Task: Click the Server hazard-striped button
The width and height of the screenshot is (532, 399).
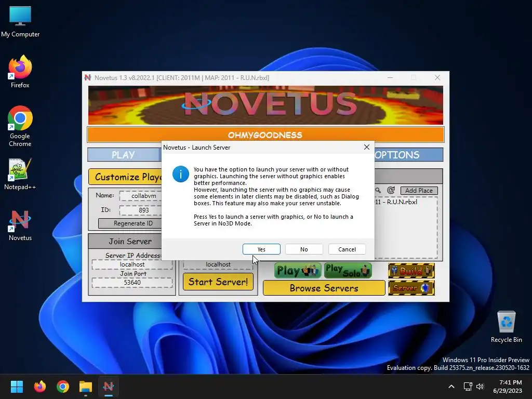Action: point(411,288)
